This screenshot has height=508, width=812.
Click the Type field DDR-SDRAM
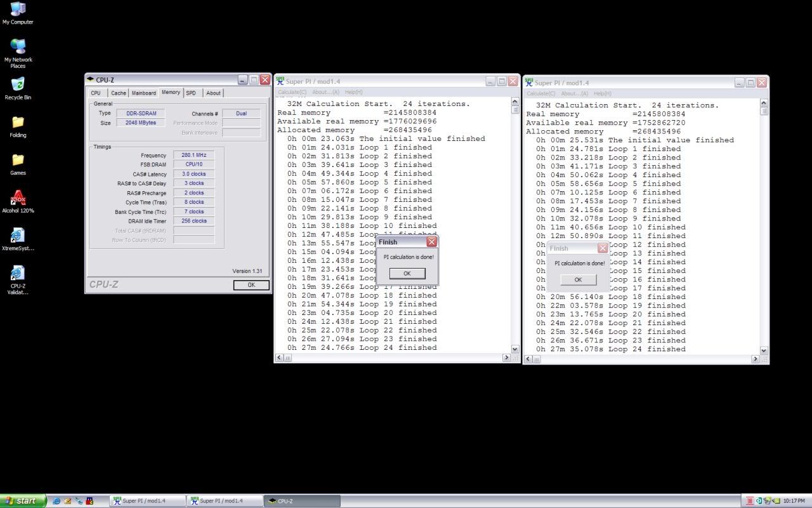[x=141, y=113]
